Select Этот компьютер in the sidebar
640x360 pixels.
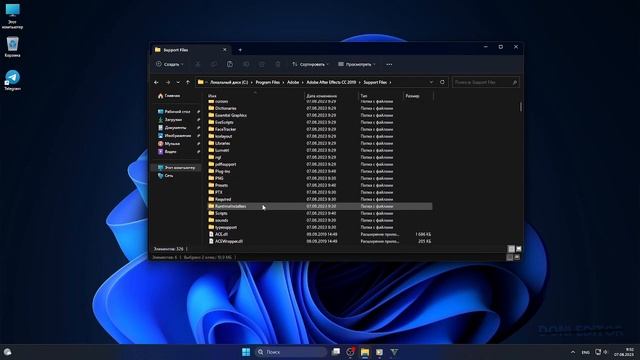click(x=176, y=167)
